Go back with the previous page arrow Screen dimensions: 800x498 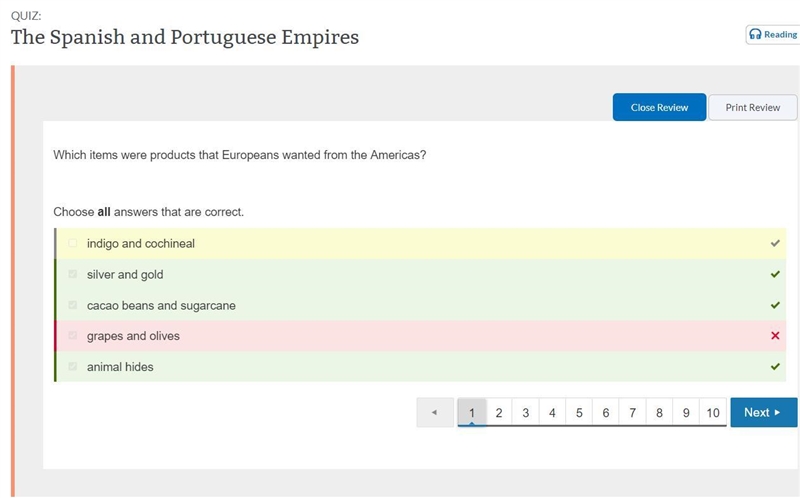435,412
